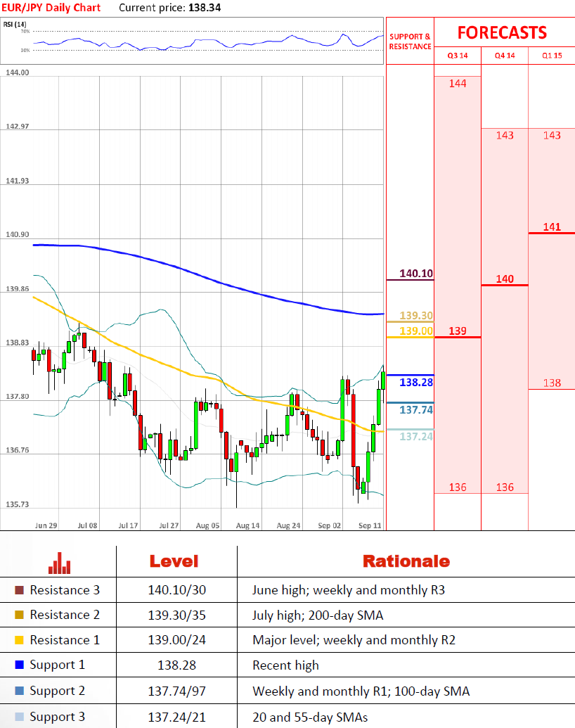Click the Resistance 1 yellow color swatch
The width and height of the screenshot is (575, 728).
[19, 640]
